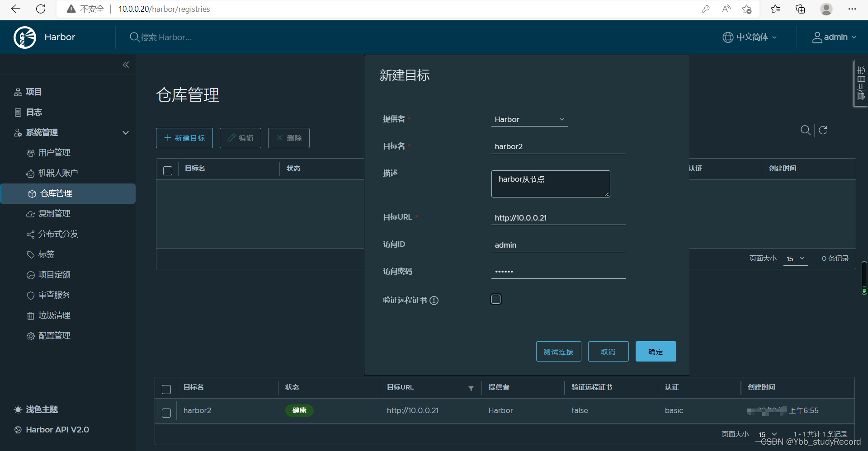Screen dimensions: 868x451
Task: Click the 描述 text area
Action: (x=551, y=184)
